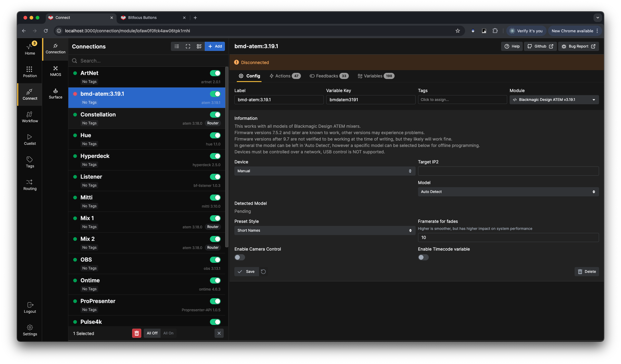Open the Chrome extensions puzzle icon
The width and height of the screenshot is (621, 364).
pos(495,31)
